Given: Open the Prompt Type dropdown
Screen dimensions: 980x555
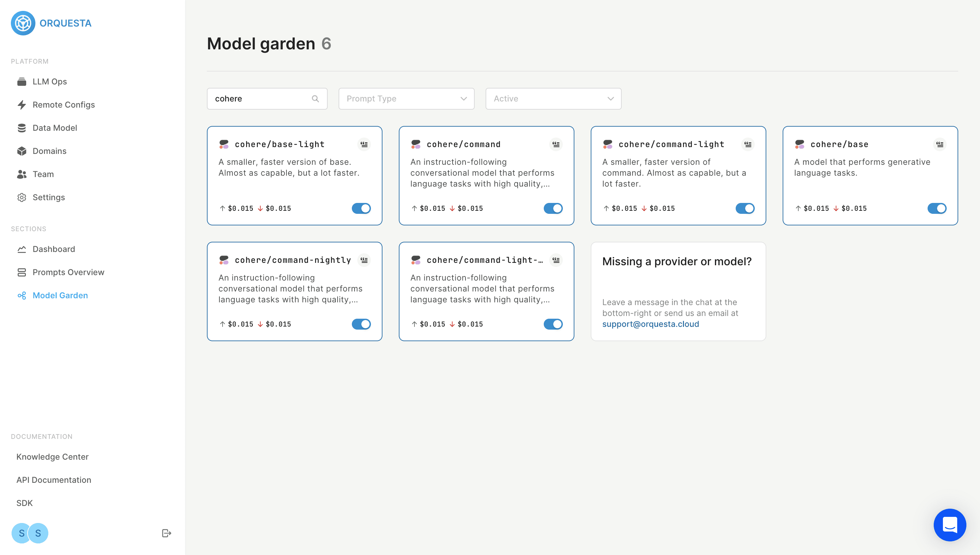Looking at the screenshot, I should point(406,99).
